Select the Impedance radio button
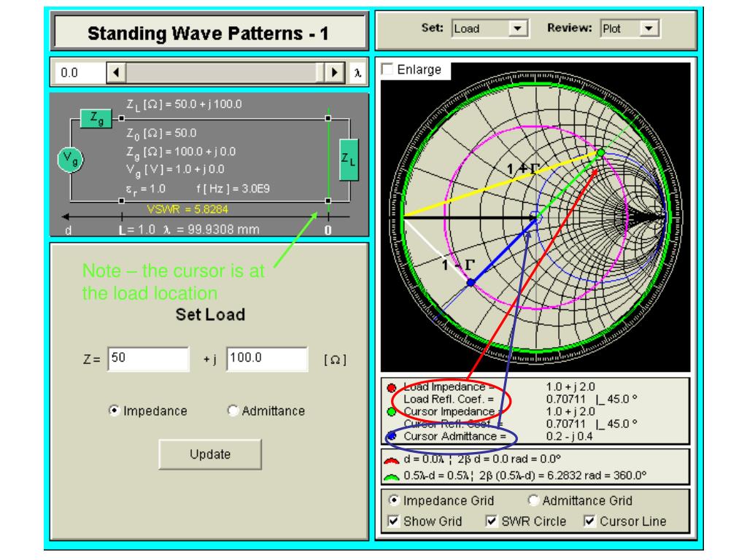The height and width of the screenshot is (560, 747). pyautogui.click(x=114, y=411)
